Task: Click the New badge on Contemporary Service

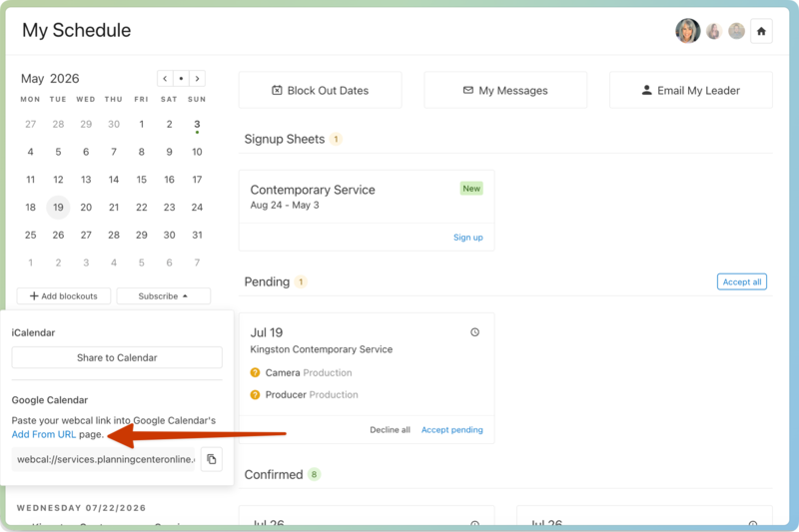Action: click(x=471, y=189)
